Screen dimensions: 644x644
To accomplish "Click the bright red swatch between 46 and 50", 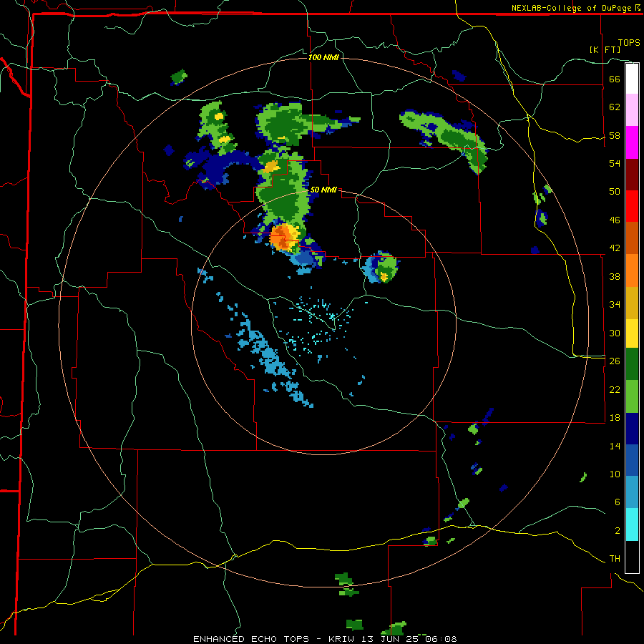I will pos(632,206).
